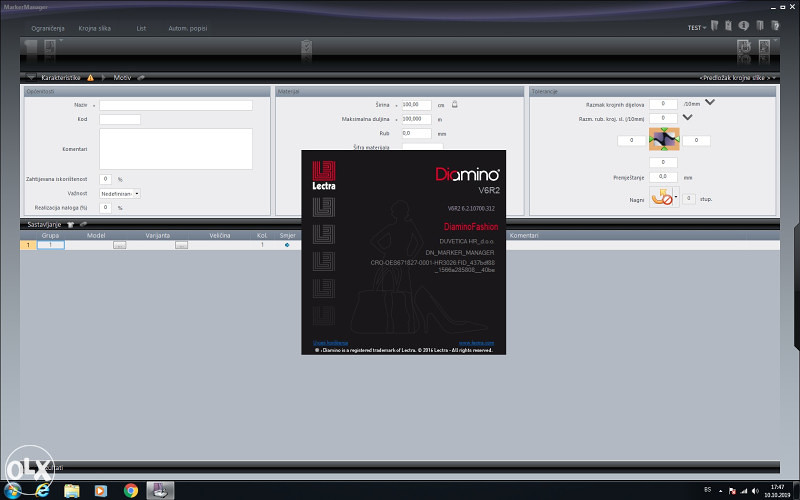Image resolution: width=800 pixels, height=500 pixels.
Task: Switch to the Motiv tab
Action: (x=122, y=78)
